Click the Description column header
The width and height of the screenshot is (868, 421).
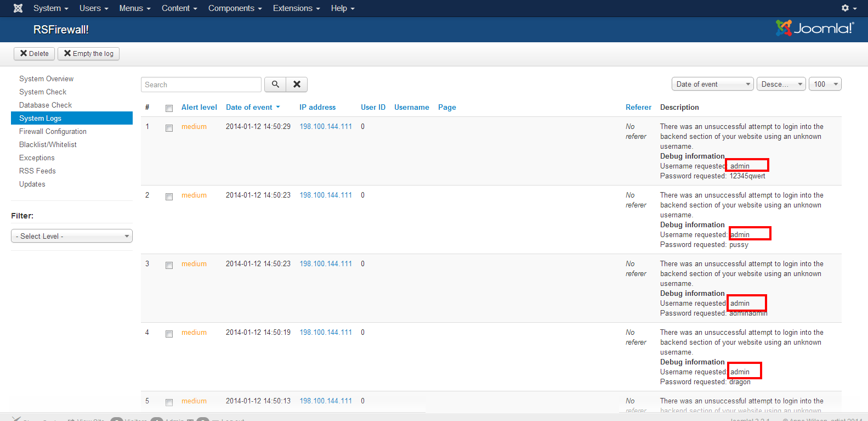click(x=679, y=107)
